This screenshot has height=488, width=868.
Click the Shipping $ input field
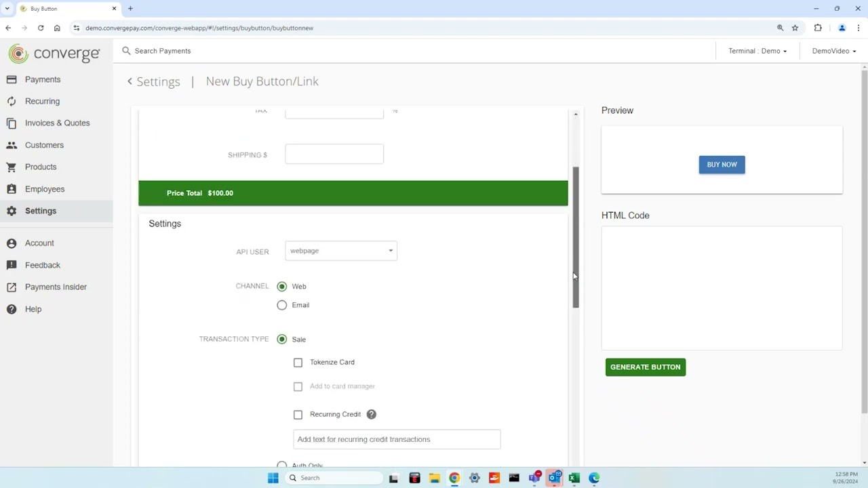[x=334, y=154]
